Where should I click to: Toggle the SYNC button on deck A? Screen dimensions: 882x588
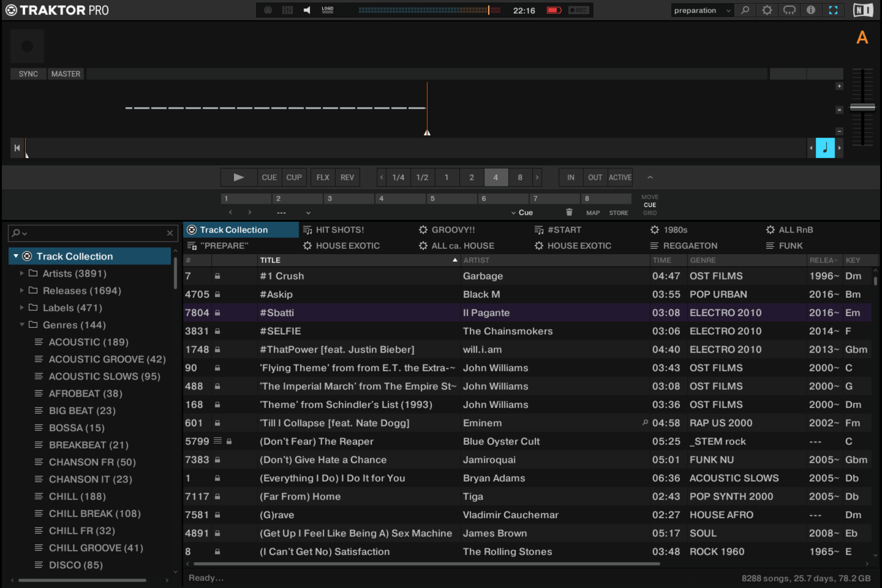(28, 74)
